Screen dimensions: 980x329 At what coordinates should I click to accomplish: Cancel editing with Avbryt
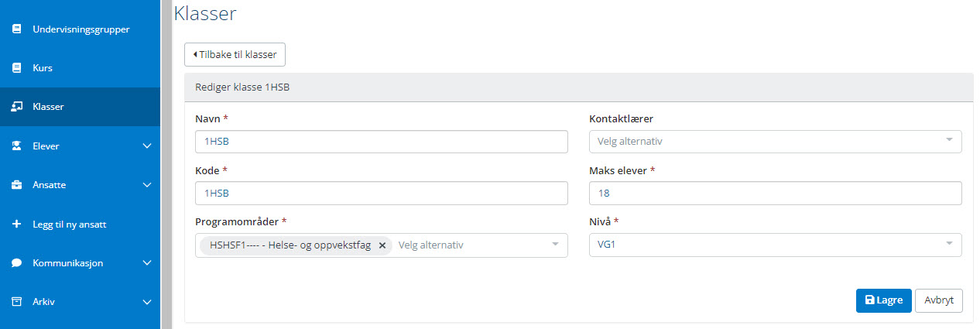[x=939, y=300]
